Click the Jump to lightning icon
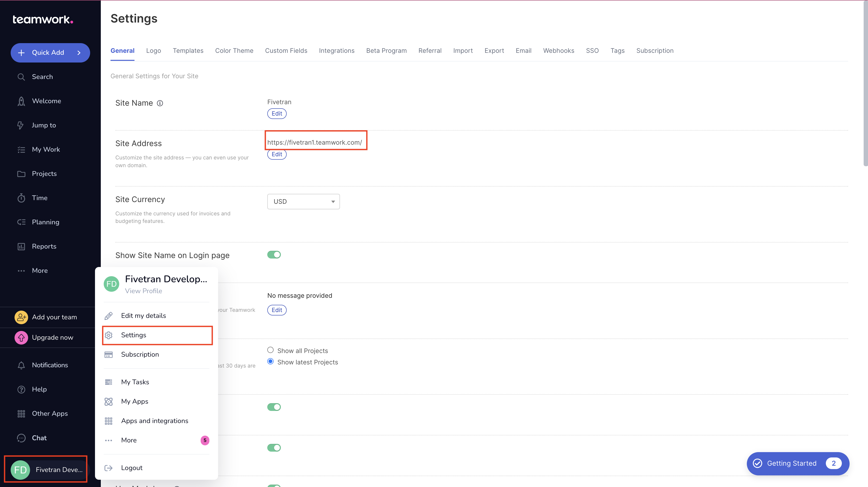Viewport: 868px width, 487px height. click(21, 125)
